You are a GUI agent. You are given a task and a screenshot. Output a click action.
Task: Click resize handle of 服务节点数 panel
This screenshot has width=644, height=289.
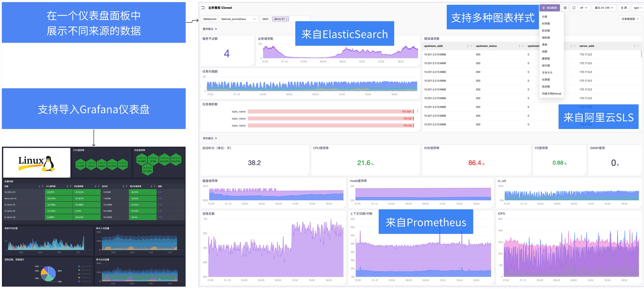(x=253, y=65)
